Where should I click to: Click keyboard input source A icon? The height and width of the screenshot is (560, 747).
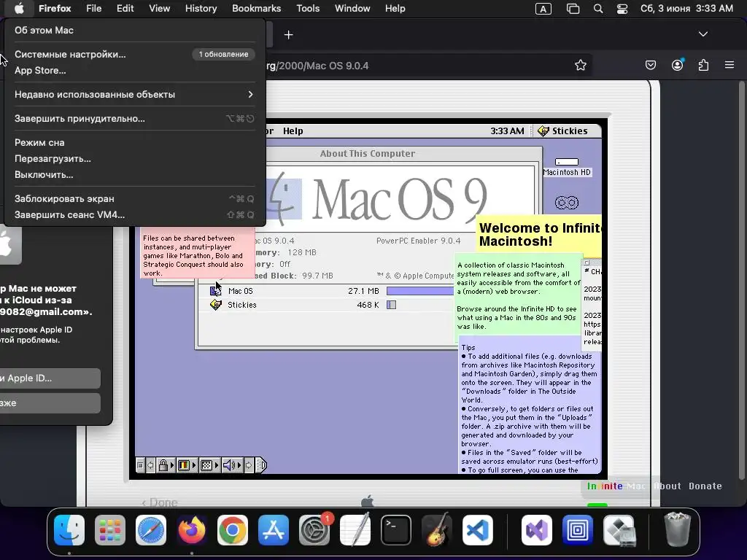pos(543,9)
